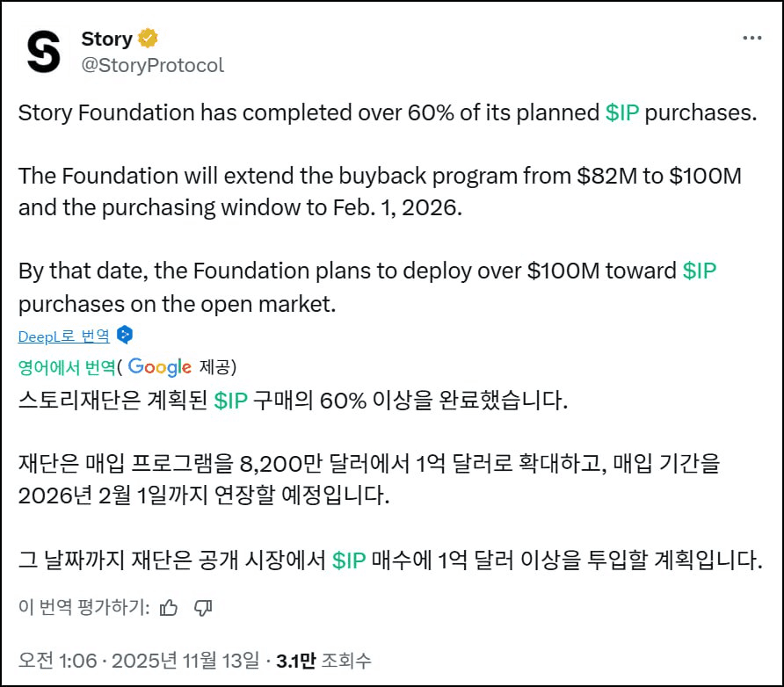Click the gold verified badge next to Story
This screenshot has width=784, height=687.
(148, 39)
